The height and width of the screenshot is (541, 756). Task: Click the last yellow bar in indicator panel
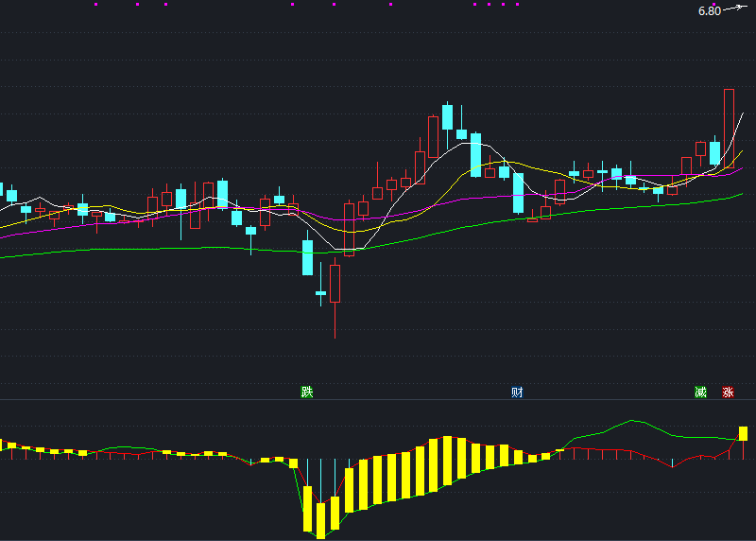click(x=743, y=433)
